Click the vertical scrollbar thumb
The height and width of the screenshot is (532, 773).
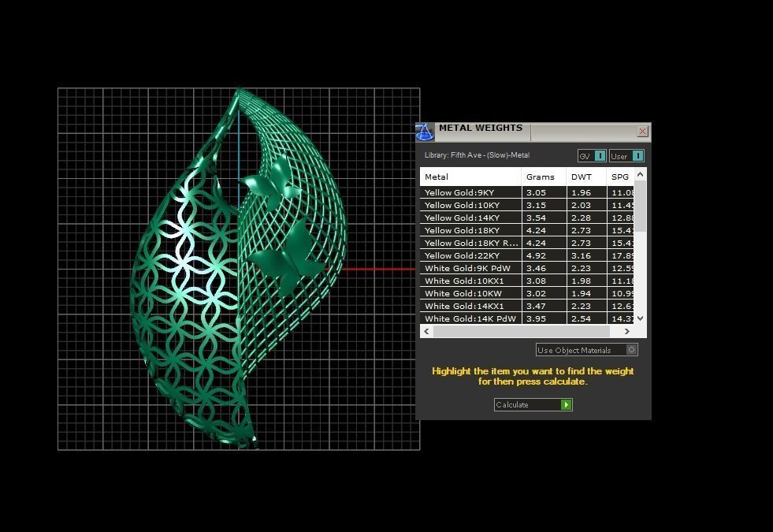pos(640,206)
